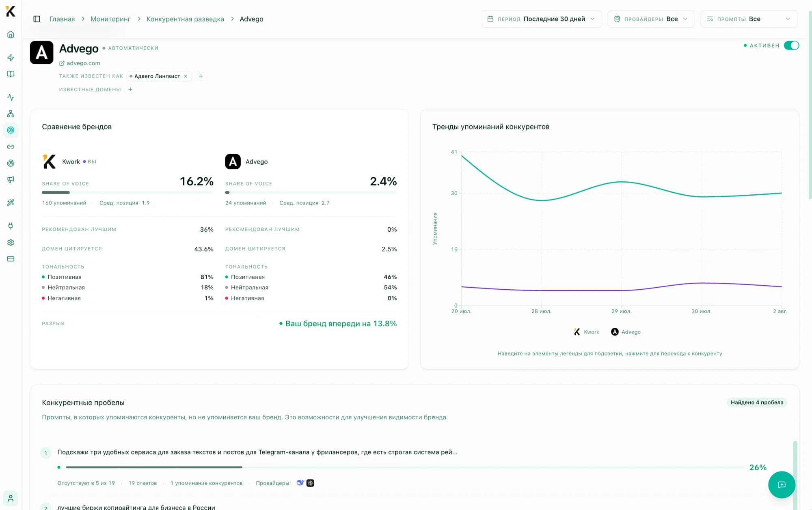
Task: Add a new alias with plus icon
Action: 201,76
